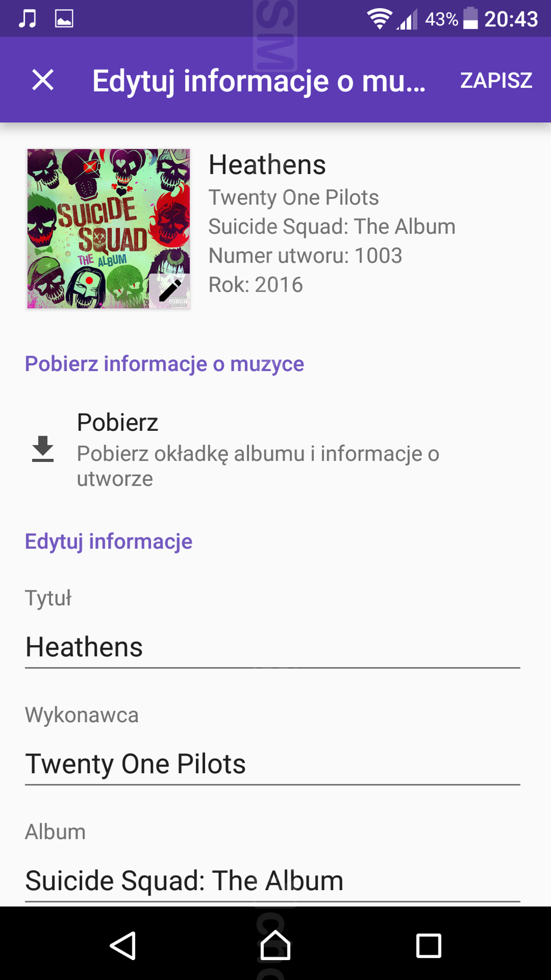Tap the music note status bar icon
Screen dimensions: 551x980
[x=27, y=19]
